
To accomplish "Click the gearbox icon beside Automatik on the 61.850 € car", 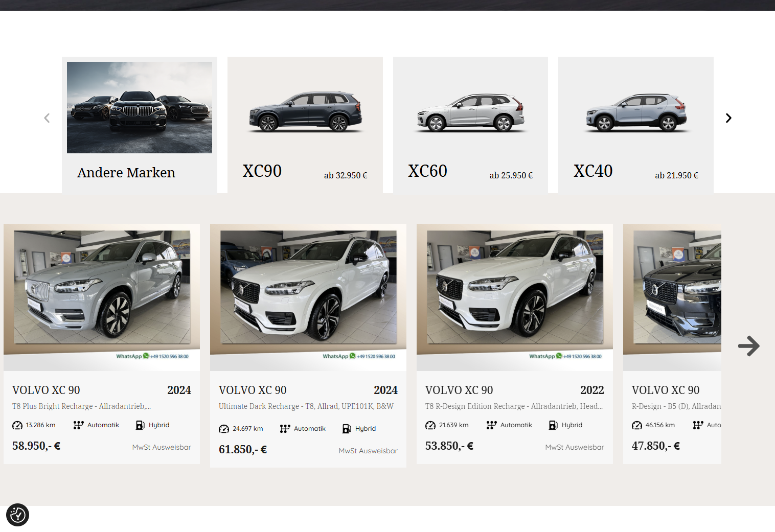I will pyautogui.click(x=285, y=429).
